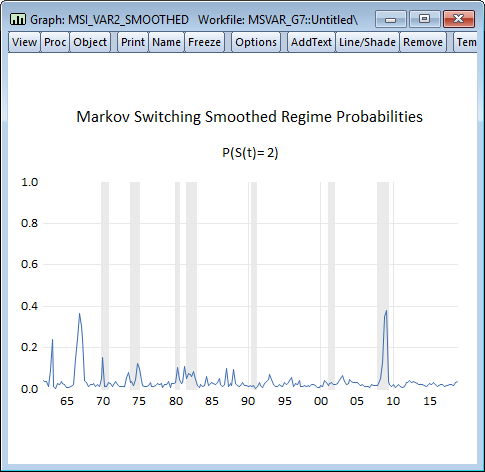Image resolution: width=485 pixels, height=472 pixels.
Task: Select the graph title 'Markov Switching Smoothed Regime Probabilities'
Action: pyautogui.click(x=249, y=117)
